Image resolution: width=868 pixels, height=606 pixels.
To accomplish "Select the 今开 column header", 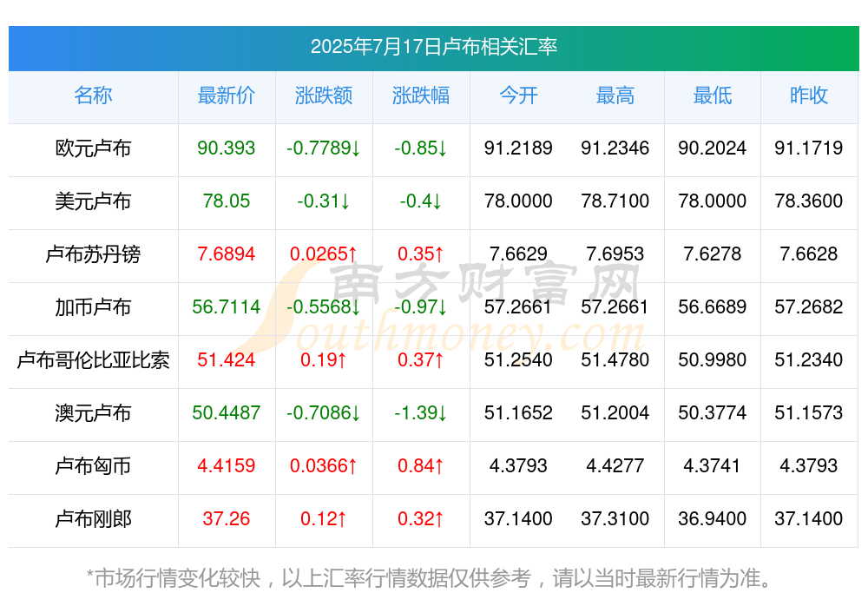I will pyautogui.click(x=518, y=96).
